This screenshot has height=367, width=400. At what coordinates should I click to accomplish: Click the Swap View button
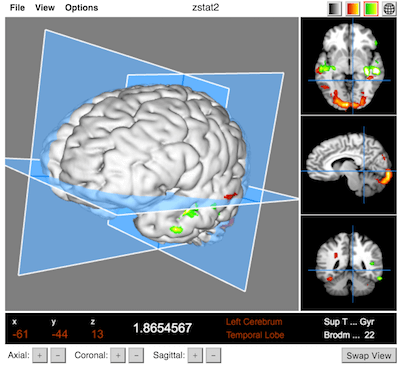(369, 356)
